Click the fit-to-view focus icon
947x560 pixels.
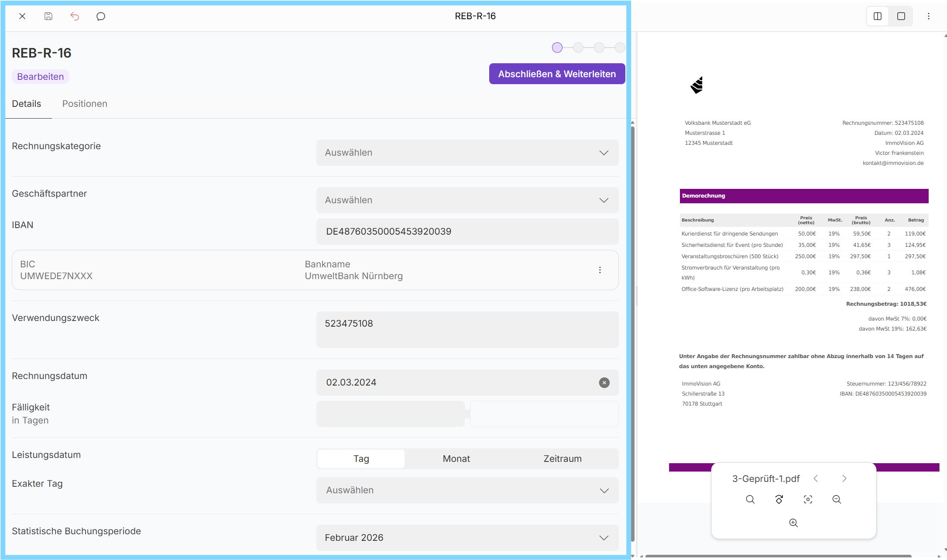pyautogui.click(x=808, y=499)
